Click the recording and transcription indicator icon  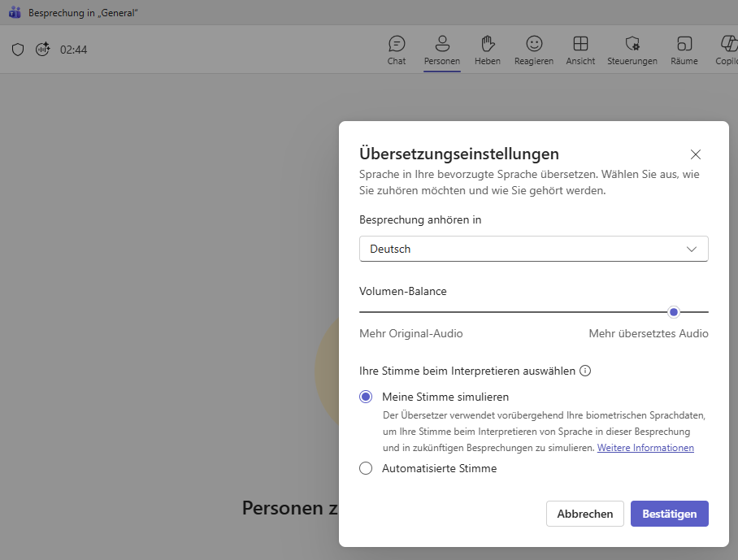(x=42, y=49)
